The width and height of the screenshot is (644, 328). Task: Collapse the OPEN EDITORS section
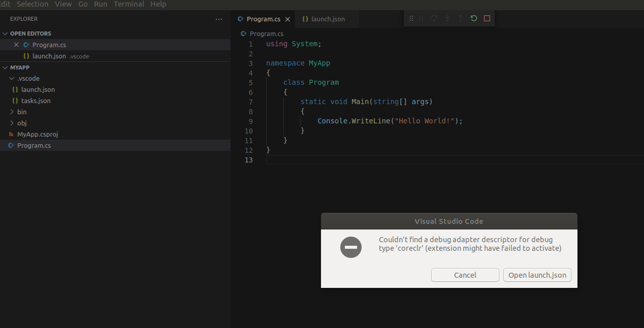click(5, 33)
